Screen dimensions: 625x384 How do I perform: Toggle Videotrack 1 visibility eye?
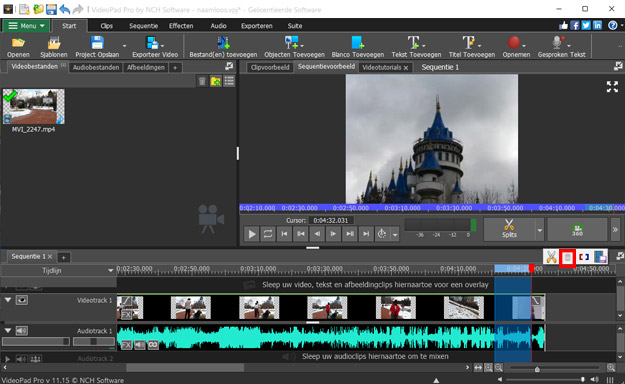(x=22, y=300)
